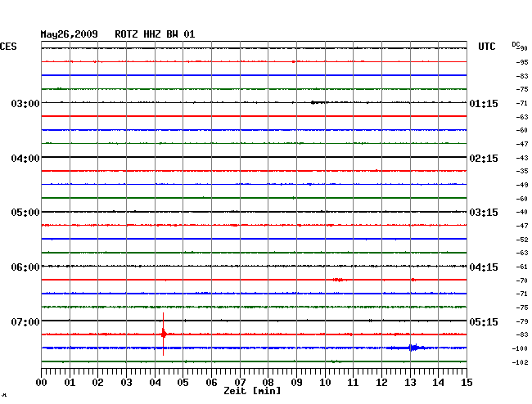532x404 pixels.
Task: Click the tall red seismic spike after minute 04
Action: [164, 334]
